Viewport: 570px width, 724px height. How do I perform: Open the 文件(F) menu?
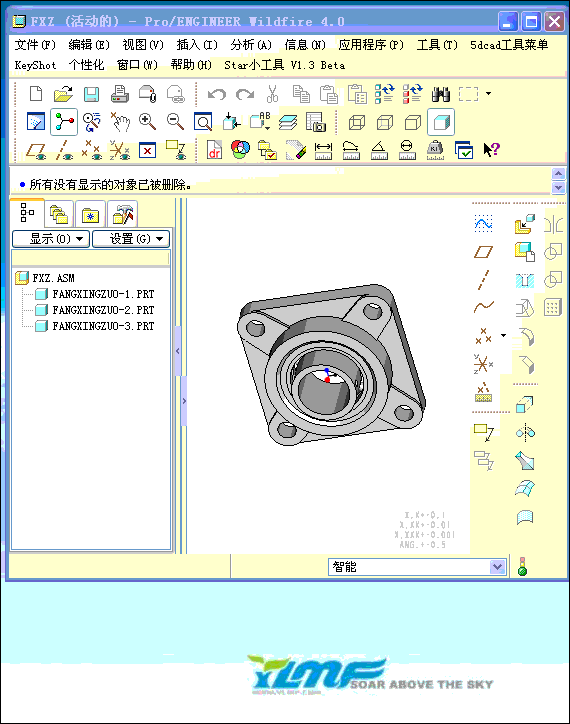point(35,45)
